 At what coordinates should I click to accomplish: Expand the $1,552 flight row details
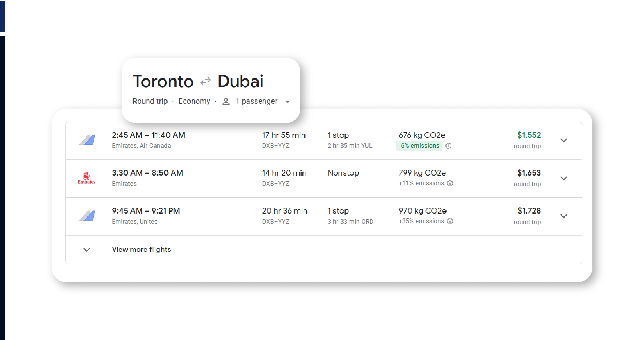pos(564,140)
